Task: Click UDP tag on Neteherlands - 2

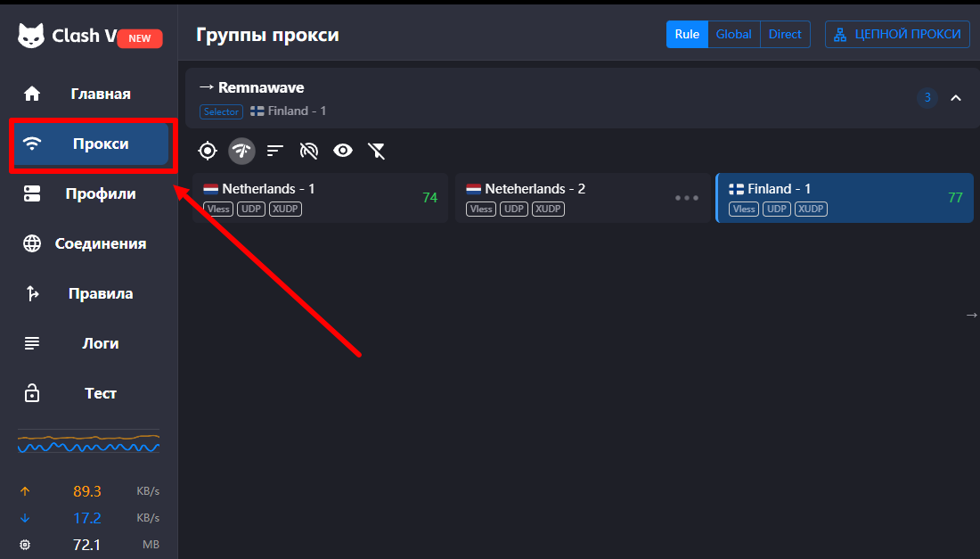Action: click(514, 209)
